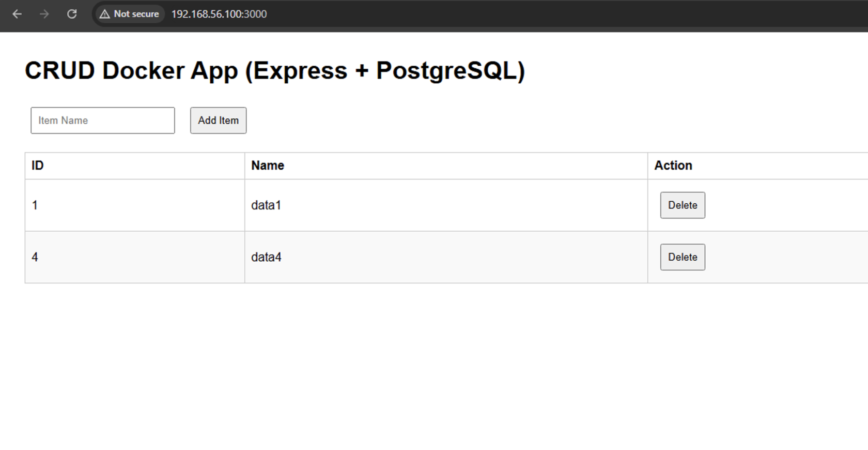
Task: Reload the page with the refresh icon
Action: (x=72, y=14)
